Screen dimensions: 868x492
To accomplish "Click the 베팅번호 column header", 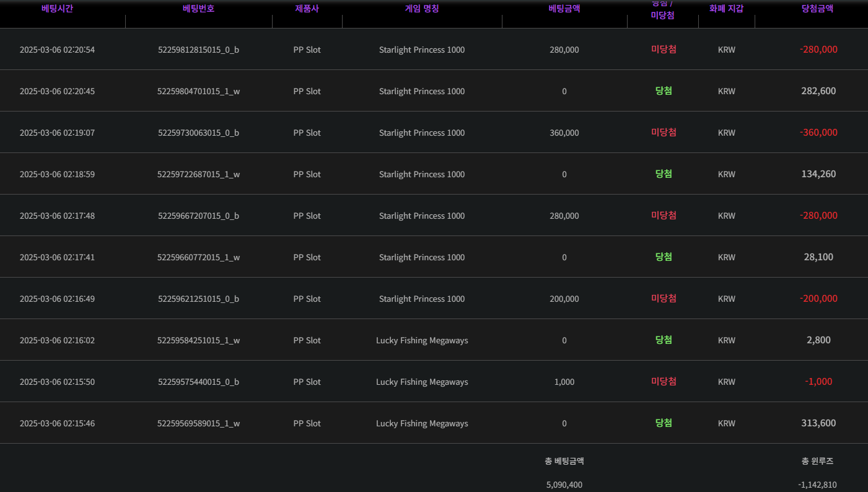I will click(198, 9).
